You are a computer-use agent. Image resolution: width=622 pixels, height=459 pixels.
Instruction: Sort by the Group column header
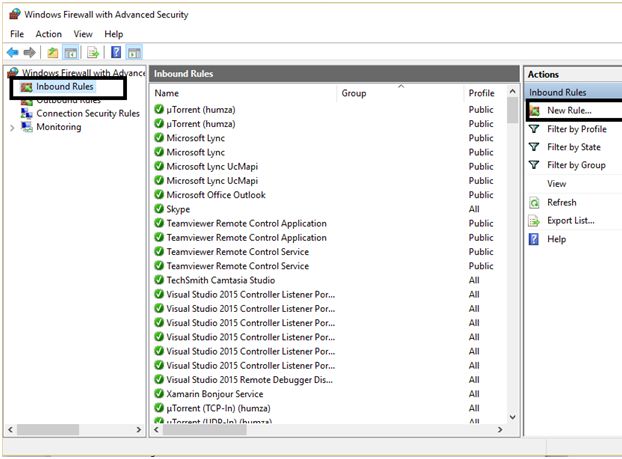[x=354, y=93]
